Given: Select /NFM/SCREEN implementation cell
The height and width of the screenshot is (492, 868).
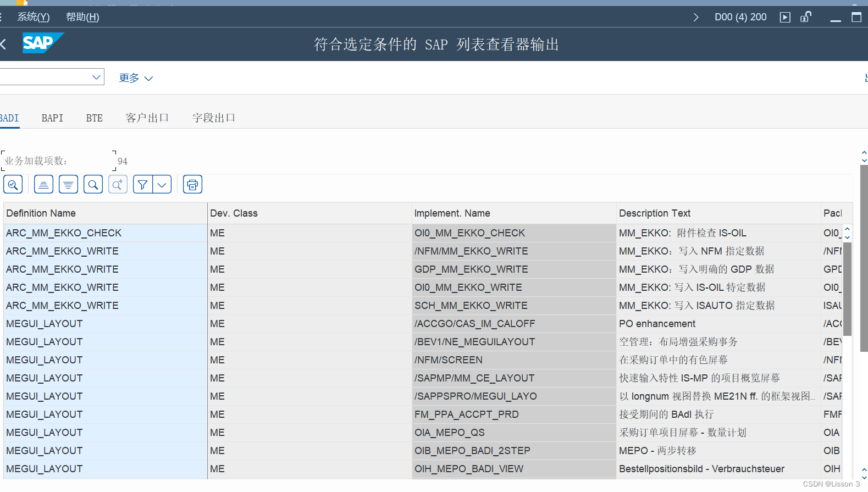Looking at the screenshot, I should 514,360.
